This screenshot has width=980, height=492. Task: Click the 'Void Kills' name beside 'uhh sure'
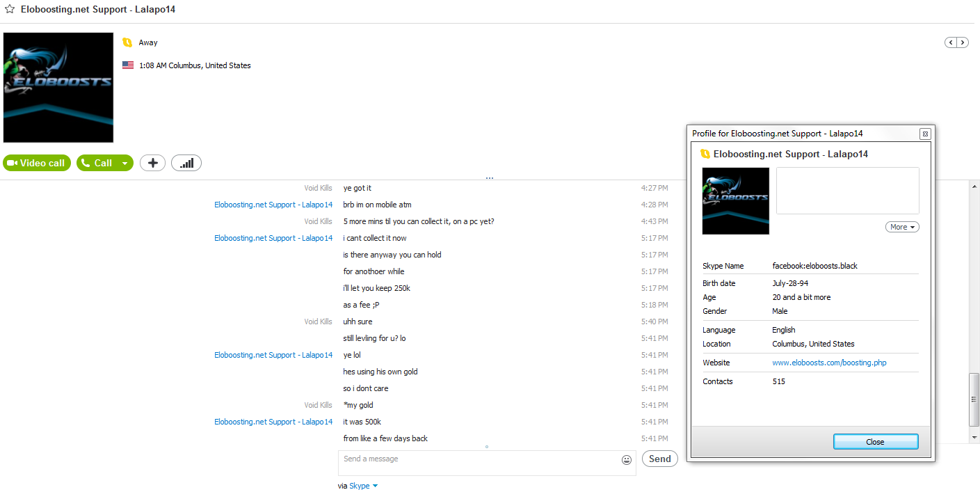318,322
